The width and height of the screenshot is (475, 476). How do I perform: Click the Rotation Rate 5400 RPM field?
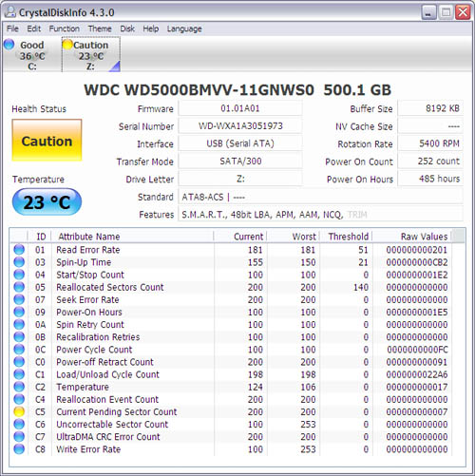coord(430,143)
